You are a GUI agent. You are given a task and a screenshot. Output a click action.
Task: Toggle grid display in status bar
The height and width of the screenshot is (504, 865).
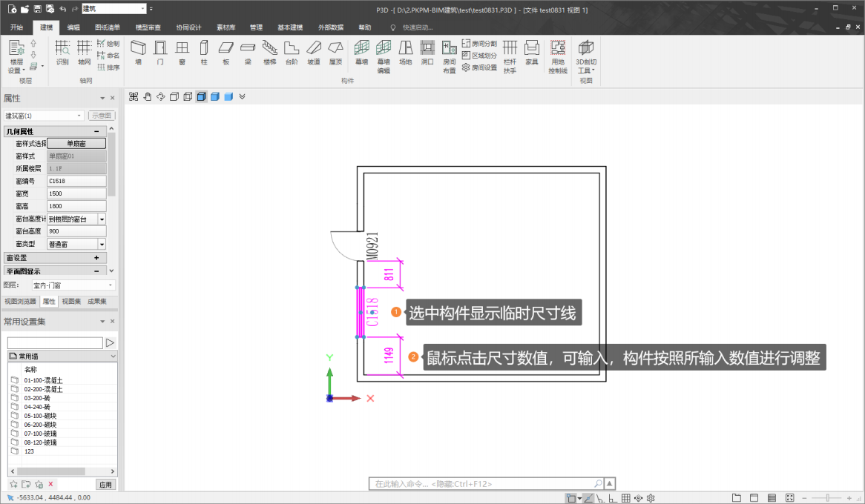point(625,498)
